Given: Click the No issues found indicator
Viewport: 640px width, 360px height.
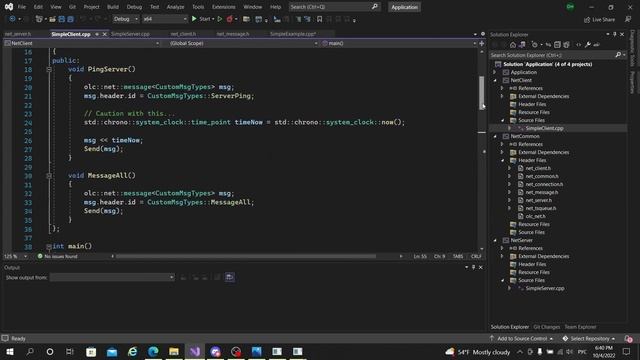Looking at the screenshot, I should coord(57,256).
